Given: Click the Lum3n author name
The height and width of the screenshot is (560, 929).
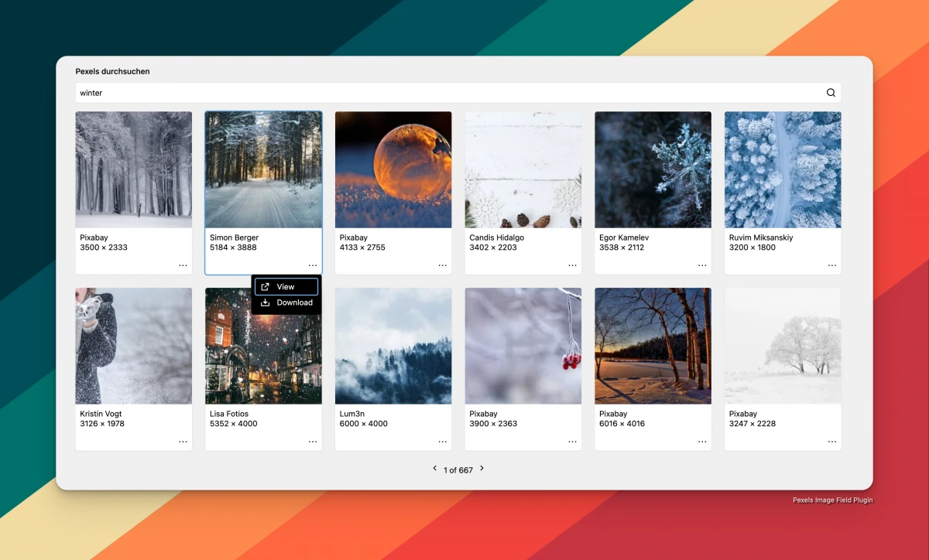Looking at the screenshot, I should 352,414.
